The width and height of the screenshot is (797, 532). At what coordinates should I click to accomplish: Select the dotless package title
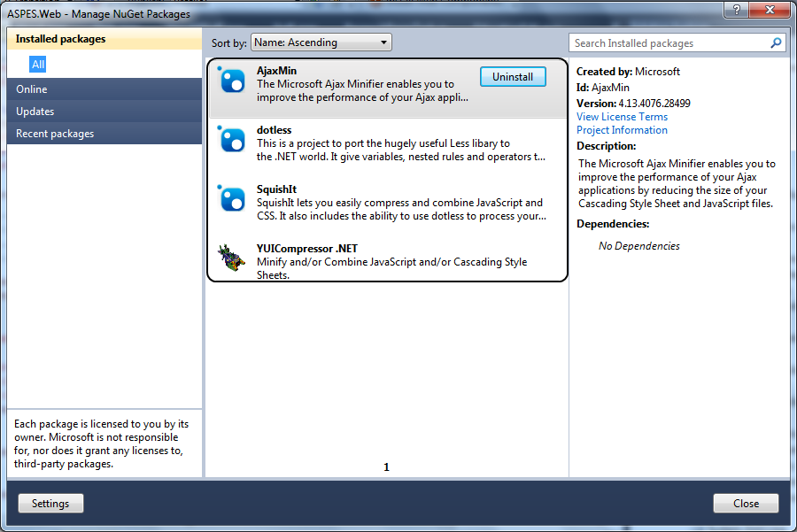pyautogui.click(x=274, y=130)
